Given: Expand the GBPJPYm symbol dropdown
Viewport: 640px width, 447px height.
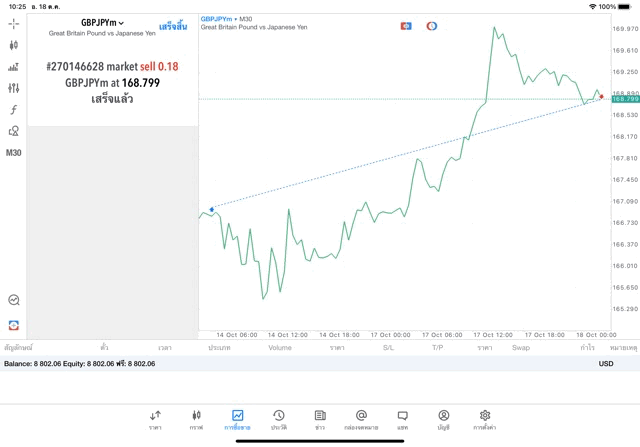Looking at the screenshot, I should 102,23.
